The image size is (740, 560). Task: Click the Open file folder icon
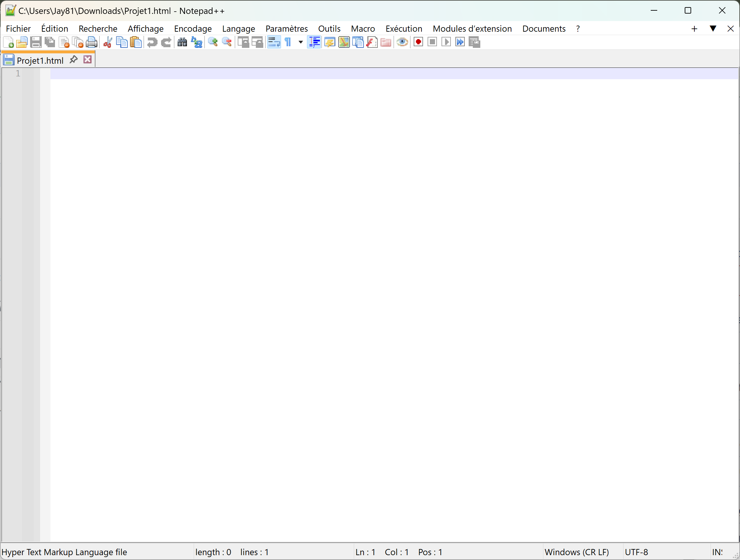tap(22, 42)
